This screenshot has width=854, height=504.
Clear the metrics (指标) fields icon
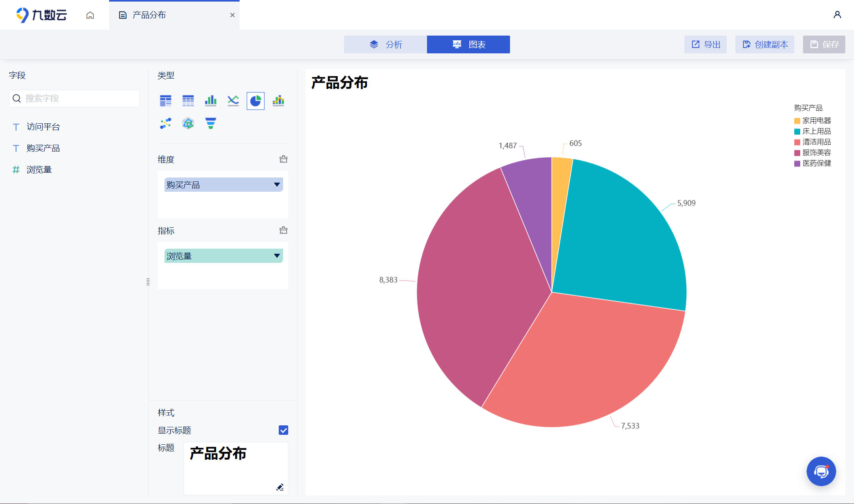[283, 230]
